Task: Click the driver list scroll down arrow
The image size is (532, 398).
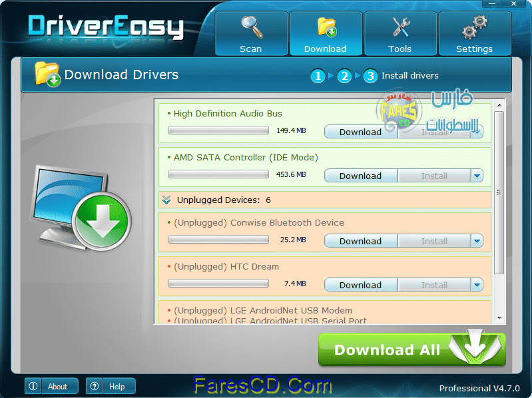Action: coord(499,318)
